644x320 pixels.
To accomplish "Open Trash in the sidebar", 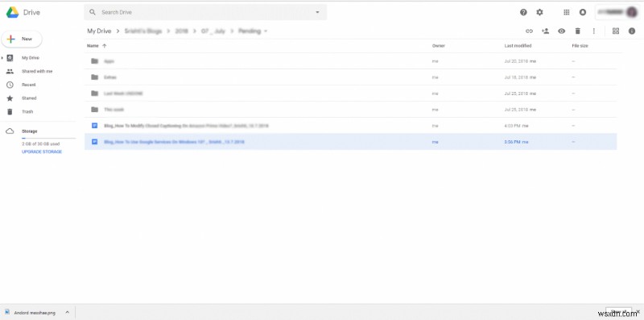I will point(27,111).
